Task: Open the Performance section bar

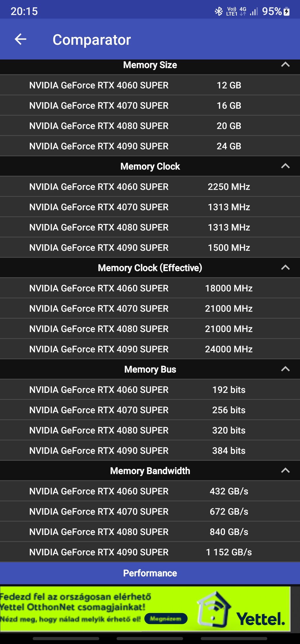Action: pos(150,573)
